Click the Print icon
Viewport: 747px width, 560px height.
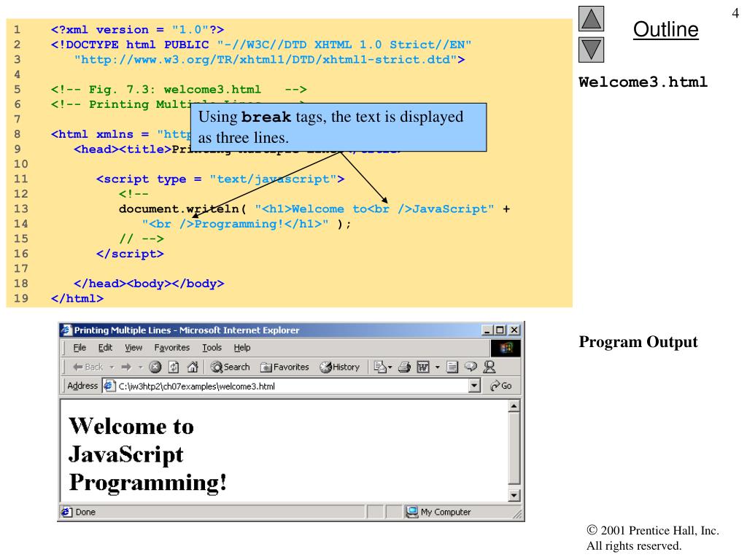click(404, 367)
